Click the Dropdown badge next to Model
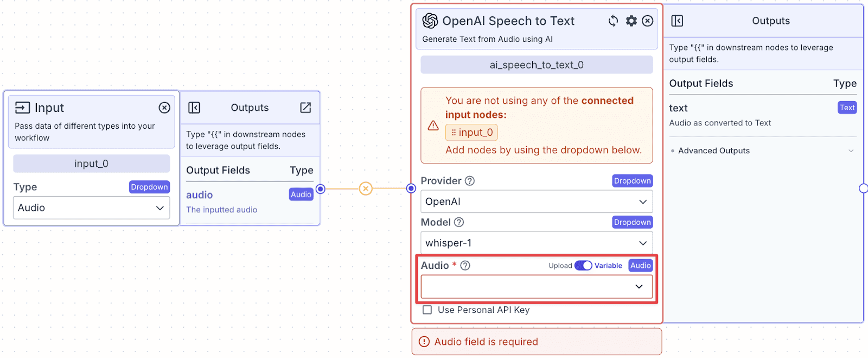 coord(632,222)
